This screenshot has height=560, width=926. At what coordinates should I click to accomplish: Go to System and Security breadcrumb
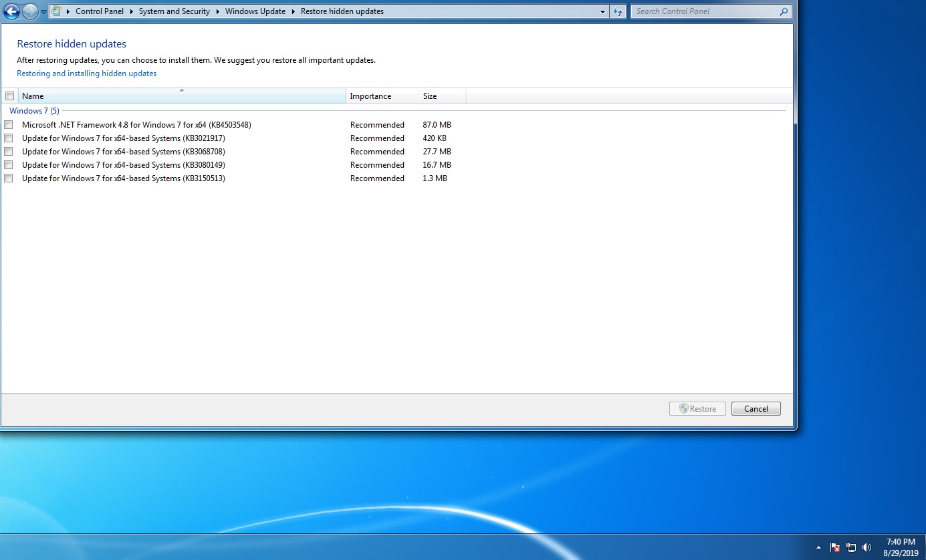tap(174, 11)
